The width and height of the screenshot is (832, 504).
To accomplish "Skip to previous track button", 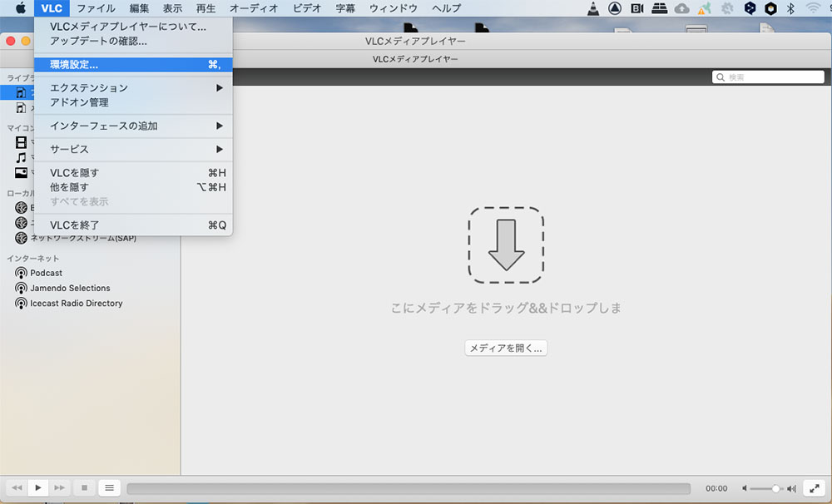I will 17,487.
